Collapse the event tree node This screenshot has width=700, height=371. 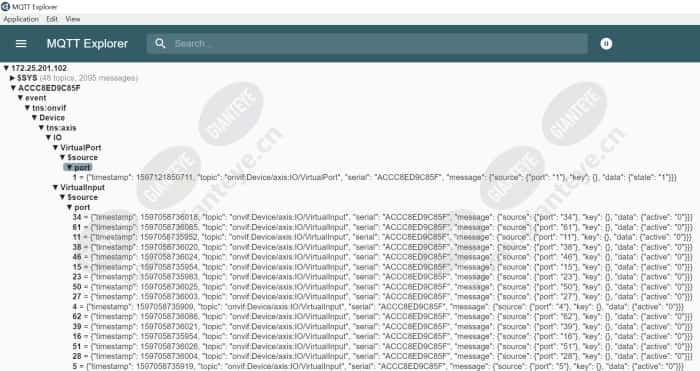coord(21,98)
